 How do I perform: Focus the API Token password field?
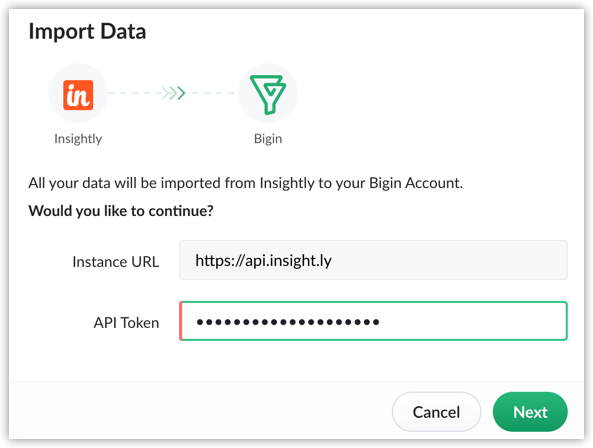pyautogui.click(x=373, y=321)
